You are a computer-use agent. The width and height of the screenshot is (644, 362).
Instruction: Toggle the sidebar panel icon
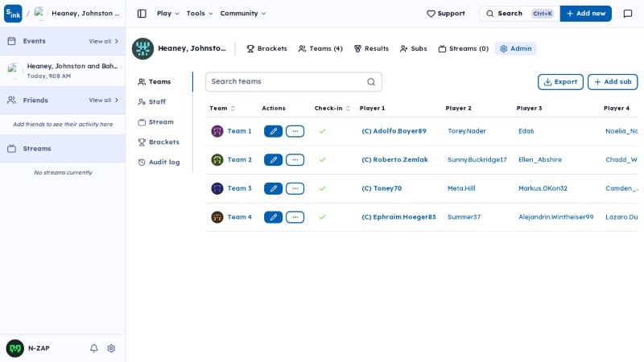pyautogui.click(x=142, y=14)
